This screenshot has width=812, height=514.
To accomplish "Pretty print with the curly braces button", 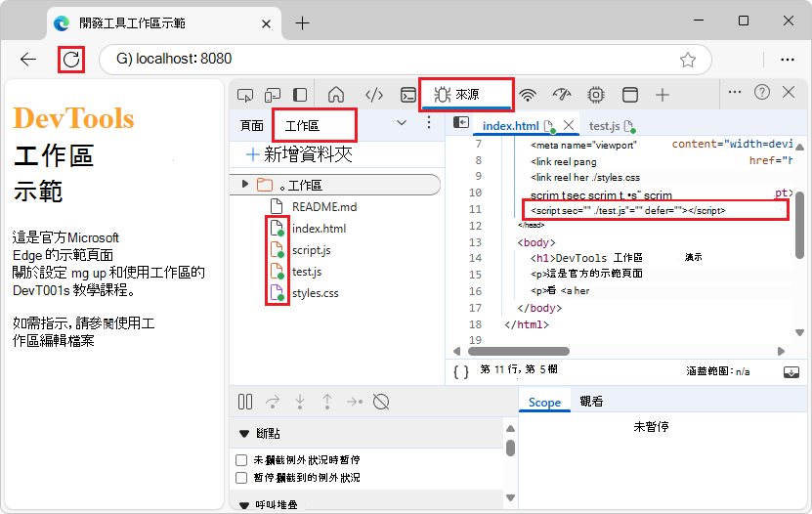I will click(x=461, y=371).
